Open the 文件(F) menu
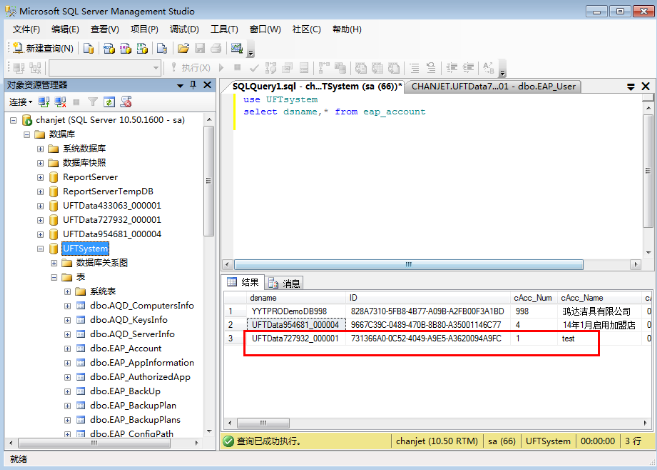Screen dimensions: 657x470 (26, 29)
